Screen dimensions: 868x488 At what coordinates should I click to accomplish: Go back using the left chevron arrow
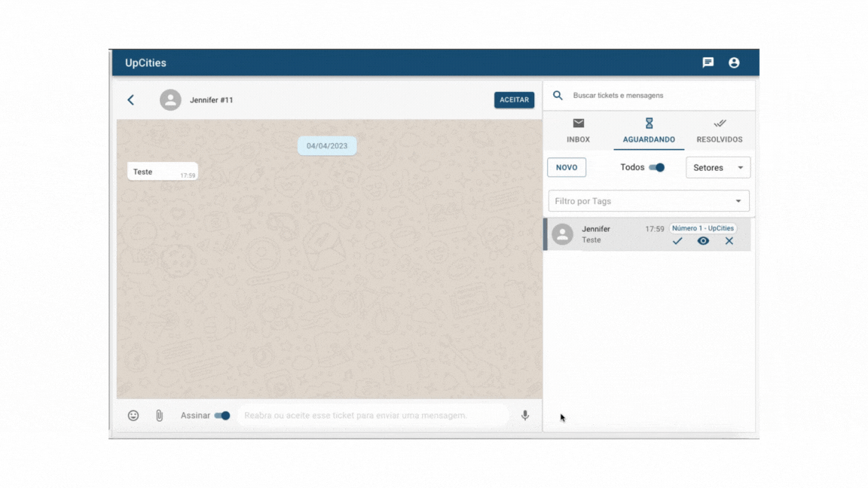(130, 100)
